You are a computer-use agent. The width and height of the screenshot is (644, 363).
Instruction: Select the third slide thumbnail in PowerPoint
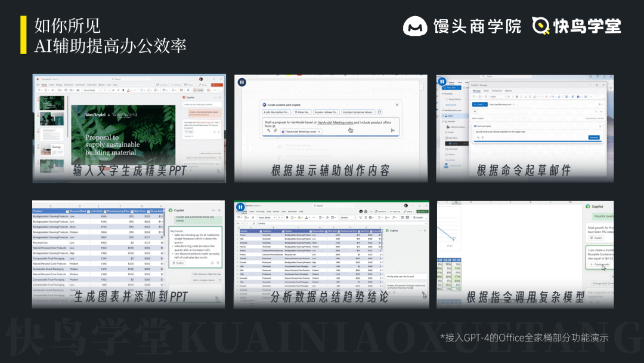click(x=52, y=135)
